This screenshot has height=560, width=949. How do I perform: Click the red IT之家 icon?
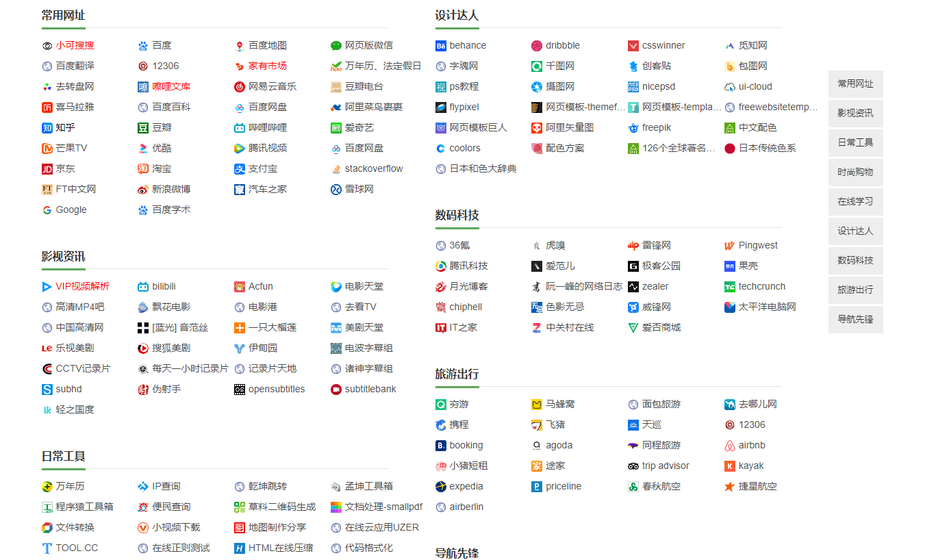441,328
